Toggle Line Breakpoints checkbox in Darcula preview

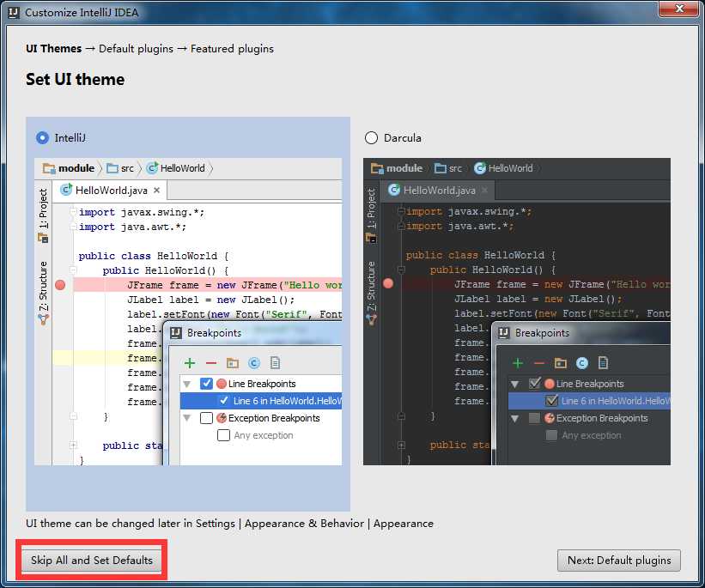point(535,384)
